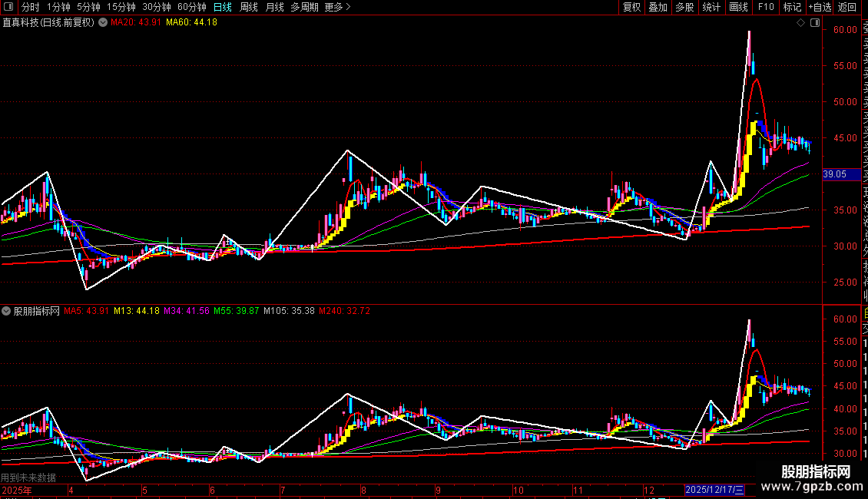This screenshot has width=868, height=499.
Task: Switch to the 月线 monthly tab
Action: pyautogui.click(x=274, y=7)
